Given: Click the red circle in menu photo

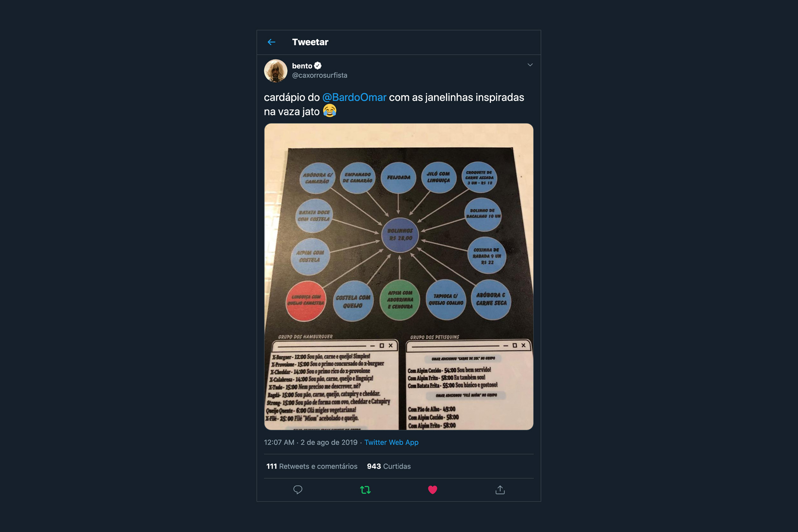Looking at the screenshot, I should (306, 301).
